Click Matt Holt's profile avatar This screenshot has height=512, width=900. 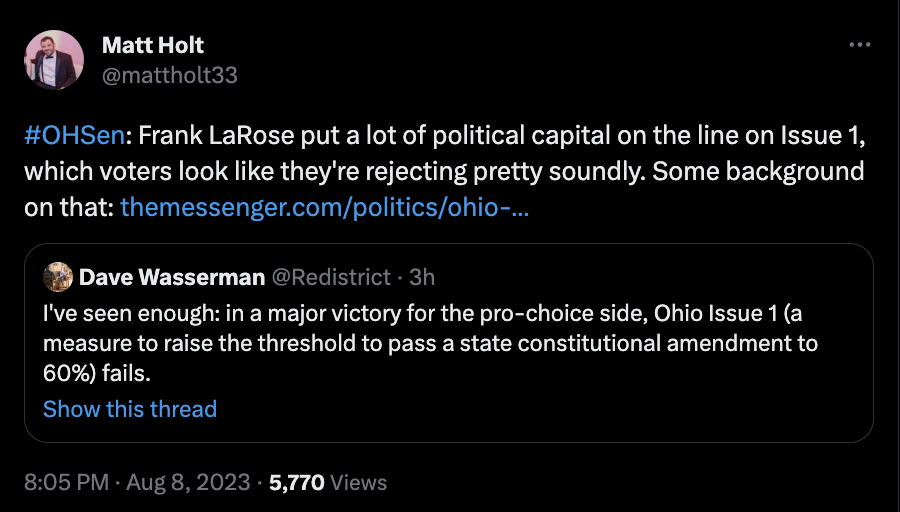[54, 60]
